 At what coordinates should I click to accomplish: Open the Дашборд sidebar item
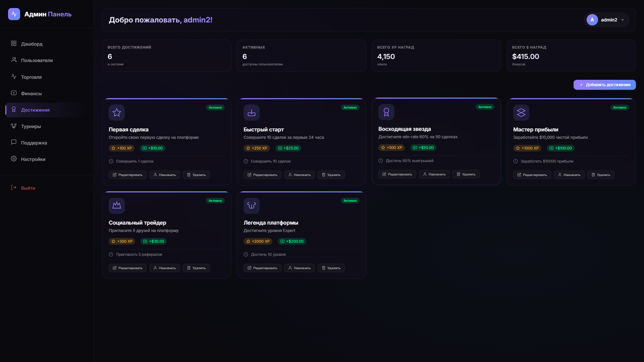coord(47,44)
